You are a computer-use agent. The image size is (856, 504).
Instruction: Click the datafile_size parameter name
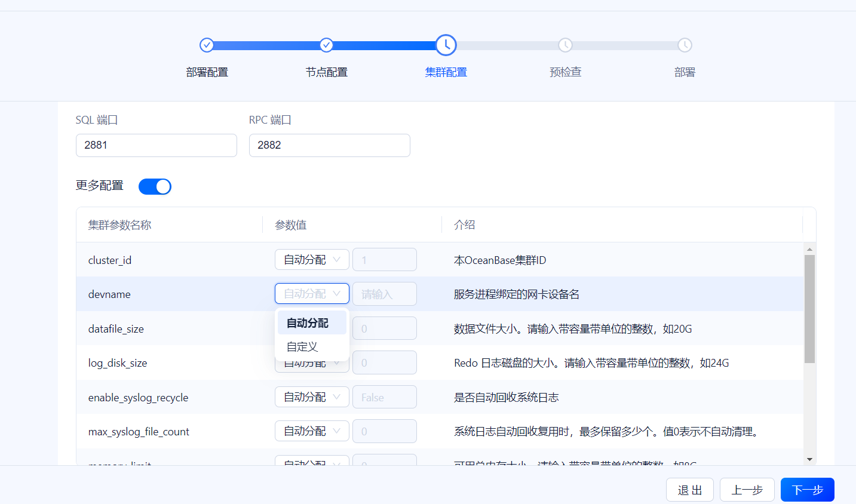coord(116,329)
